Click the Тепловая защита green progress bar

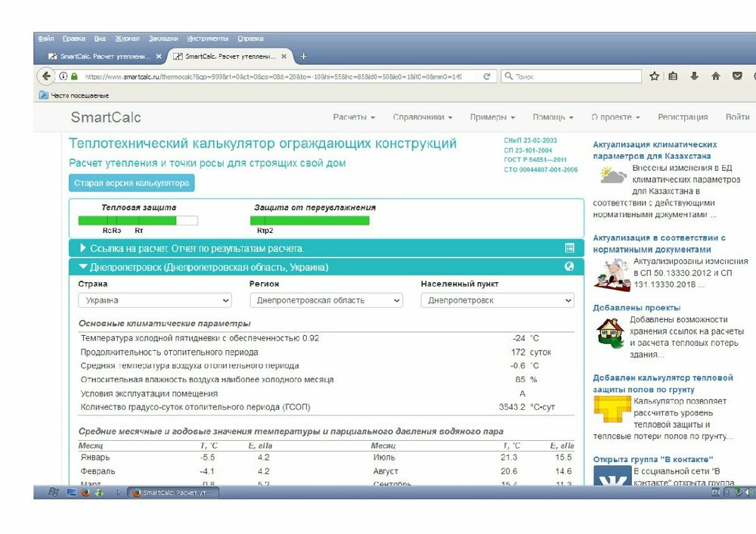point(129,219)
